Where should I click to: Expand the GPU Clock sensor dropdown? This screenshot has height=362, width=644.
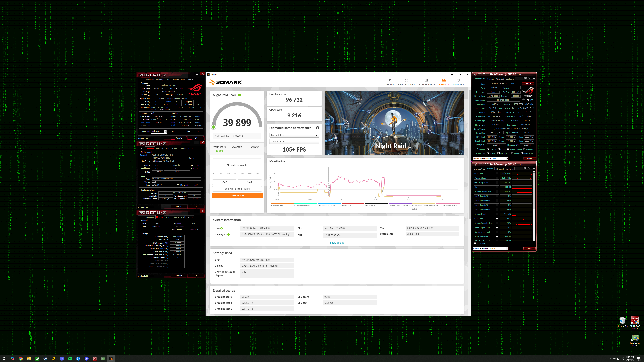pos(497,173)
